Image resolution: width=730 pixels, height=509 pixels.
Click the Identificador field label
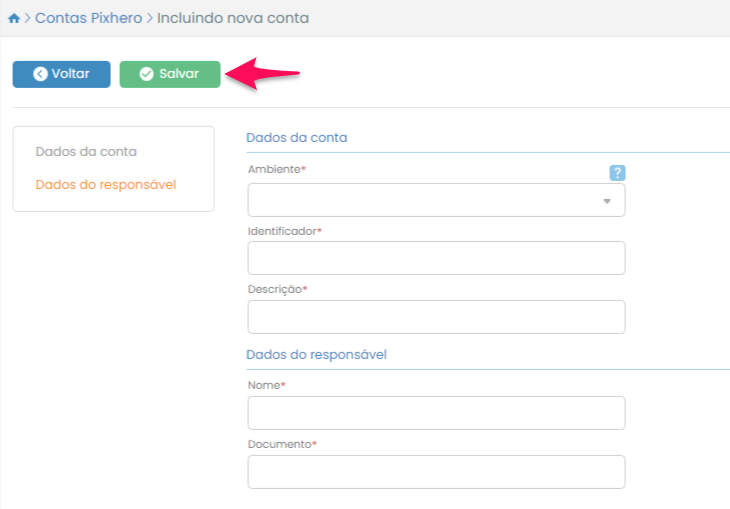(284, 231)
